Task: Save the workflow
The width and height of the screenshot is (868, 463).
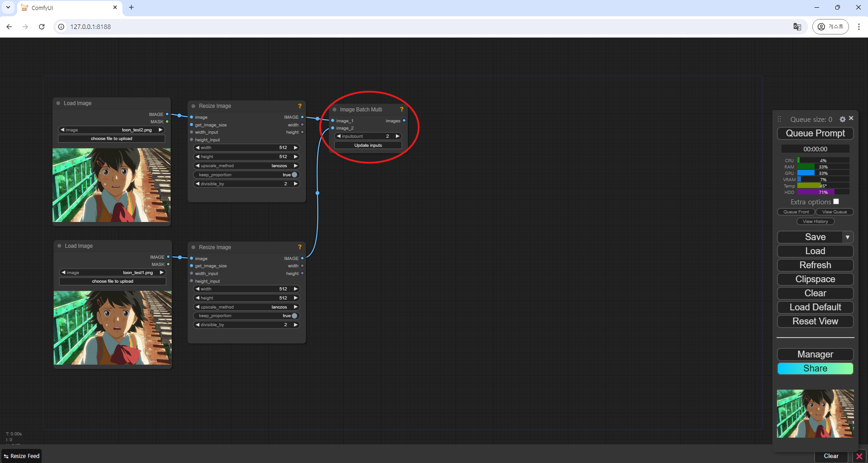Action: pos(810,237)
